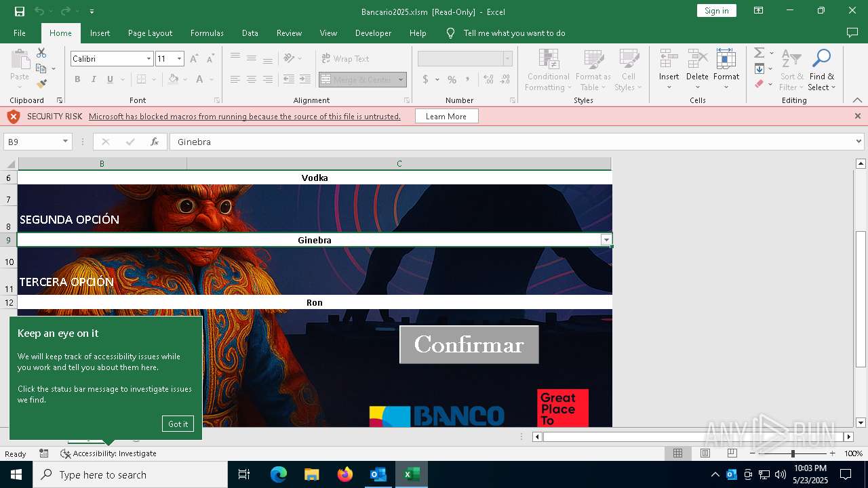
Task: Open the Number Format dropdown
Action: (x=507, y=59)
